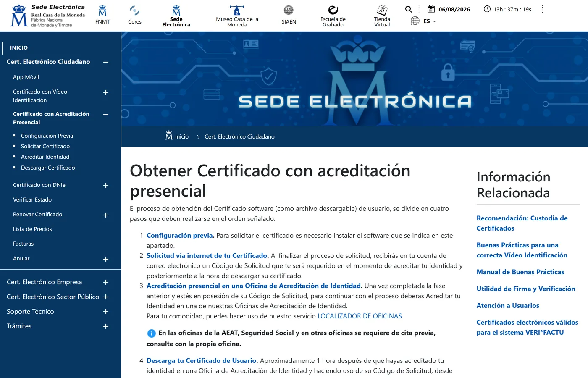
Task: Open Buenas Prácticas para Vídeo Identificación
Action: pos(522,250)
